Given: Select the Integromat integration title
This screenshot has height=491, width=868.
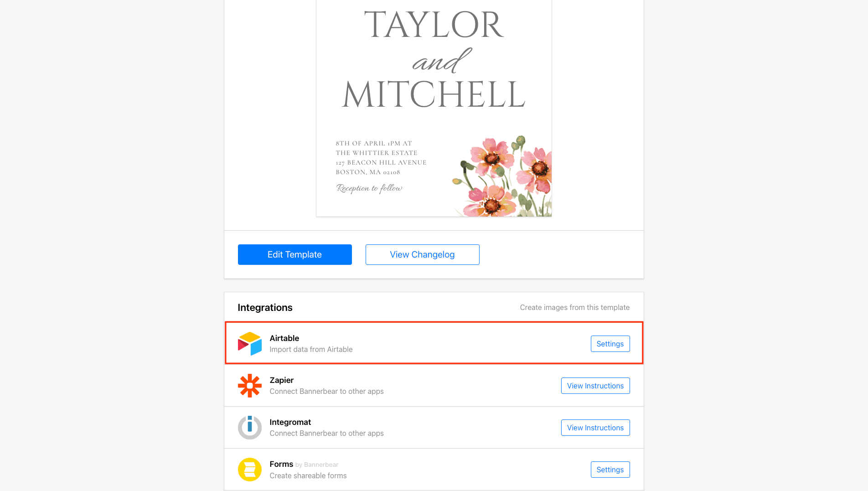Looking at the screenshot, I should click(290, 422).
